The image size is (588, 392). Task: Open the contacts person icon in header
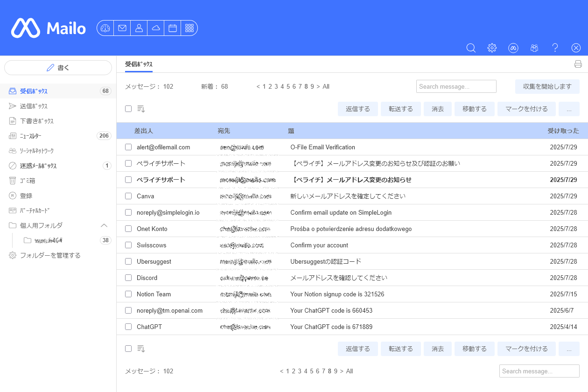click(x=139, y=28)
